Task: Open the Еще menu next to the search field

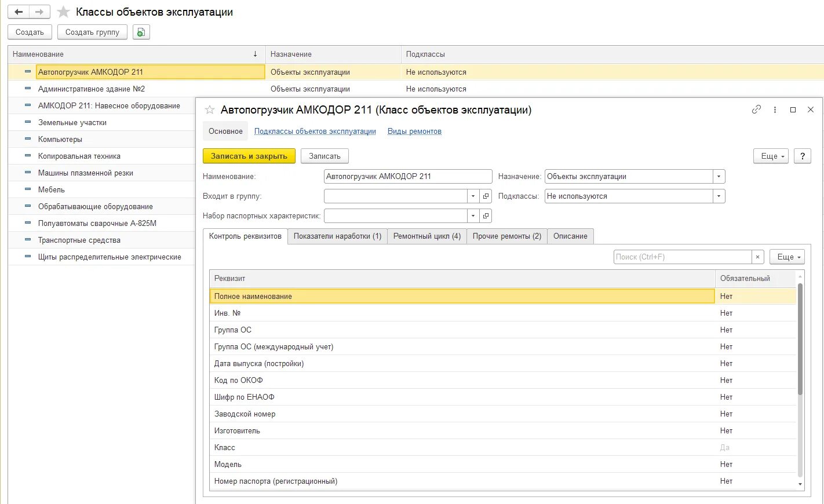Action: point(787,257)
